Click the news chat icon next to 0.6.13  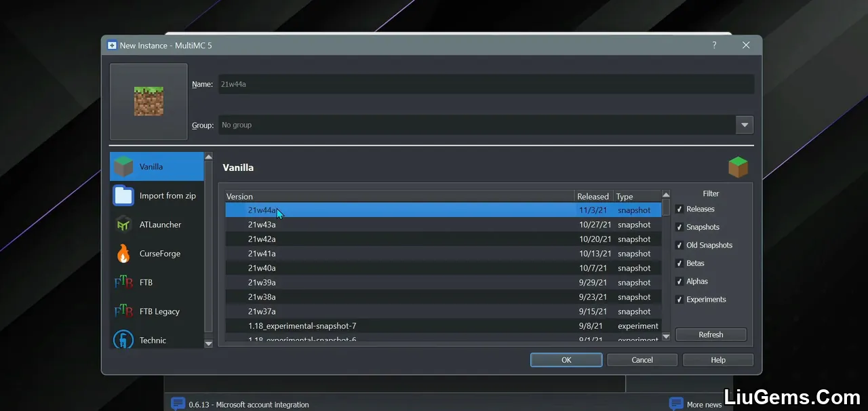point(178,404)
